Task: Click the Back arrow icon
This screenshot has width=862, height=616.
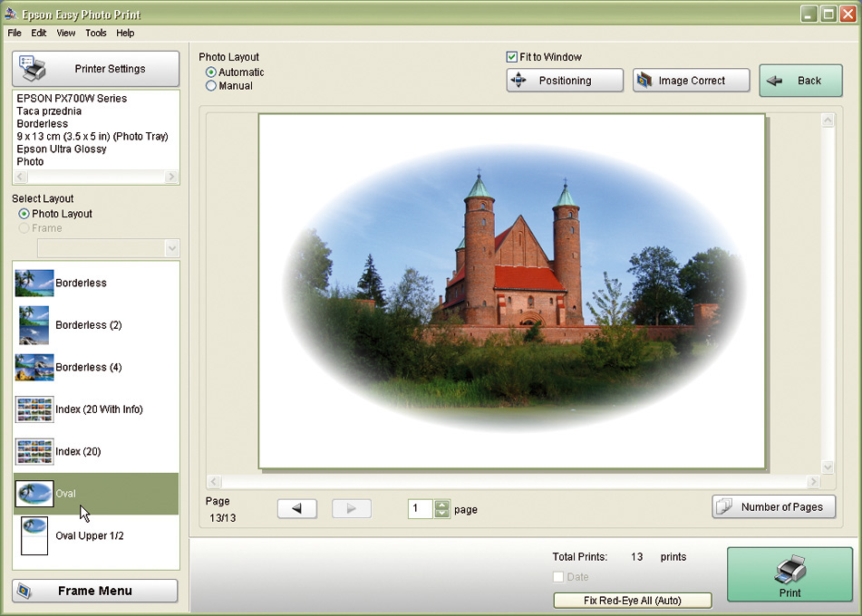Action: click(775, 81)
